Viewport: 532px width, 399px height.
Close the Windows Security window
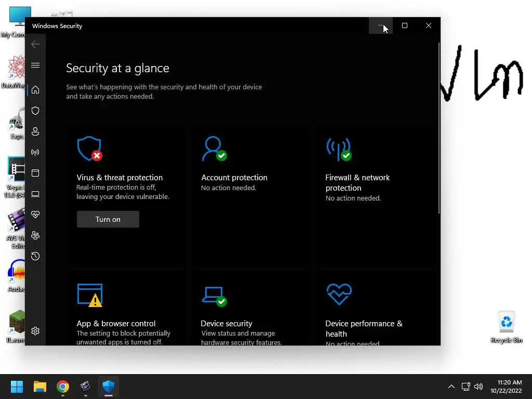pyautogui.click(x=429, y=25)
